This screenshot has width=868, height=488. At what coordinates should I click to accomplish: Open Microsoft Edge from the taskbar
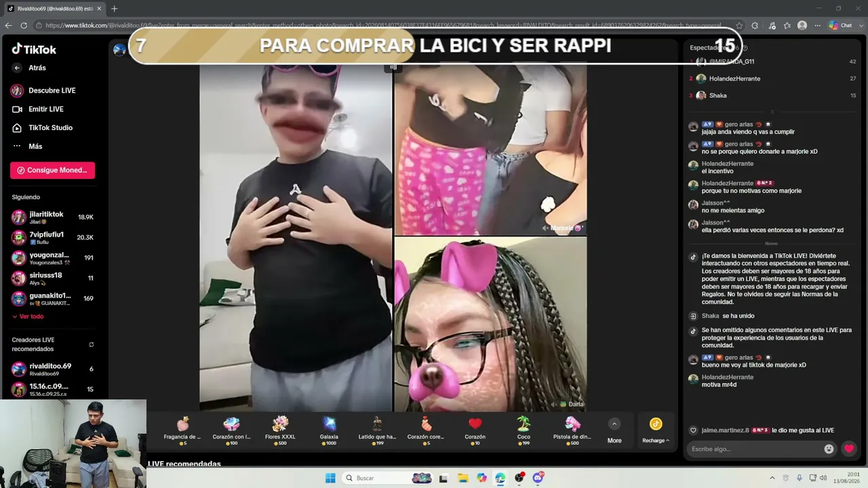[500, 478]
